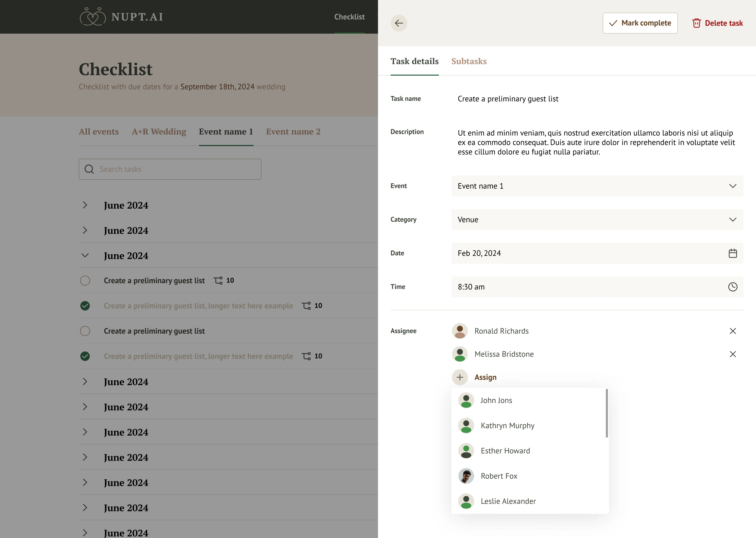Remove assignee Ronald Richards with X icon
Image resolution: width=756 pixels, height=538 pixels.
pos(732,331)
